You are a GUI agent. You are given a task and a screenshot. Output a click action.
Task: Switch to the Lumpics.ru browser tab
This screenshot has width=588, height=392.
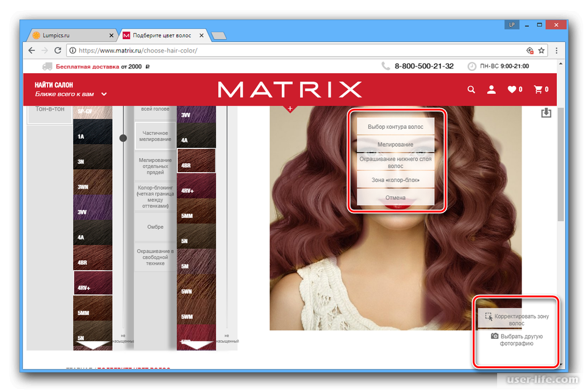coord(72,35)
